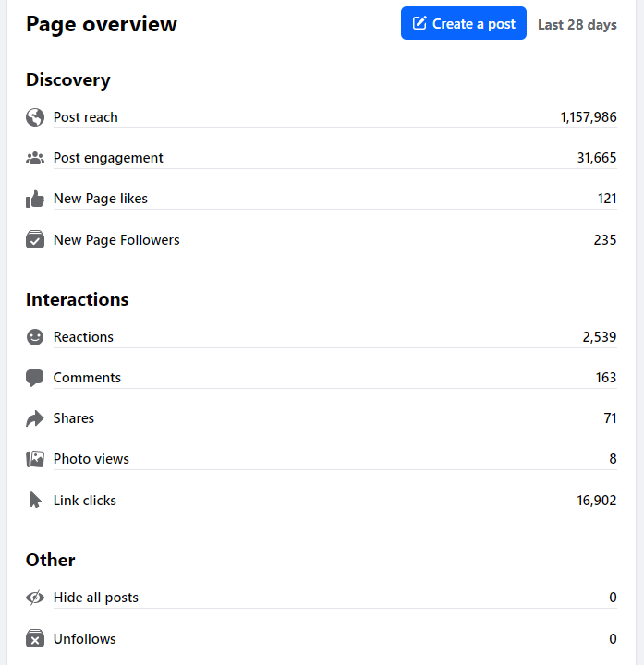Click the Post engagement value 31,665
644x665 pixels.
click(x=597, y=158)
